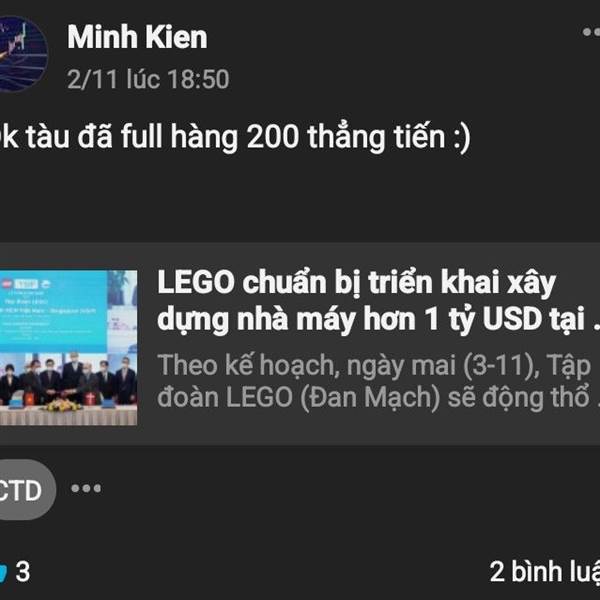The image size is (600, 600).
Task: Open Minh Kien's profile avatar
Action: [19, 54]
